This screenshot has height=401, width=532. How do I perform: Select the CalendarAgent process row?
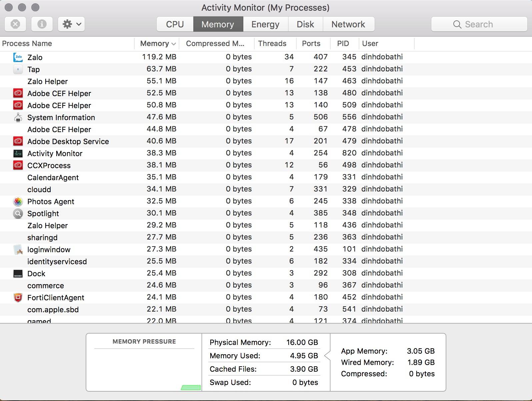[x=266, y=177]
